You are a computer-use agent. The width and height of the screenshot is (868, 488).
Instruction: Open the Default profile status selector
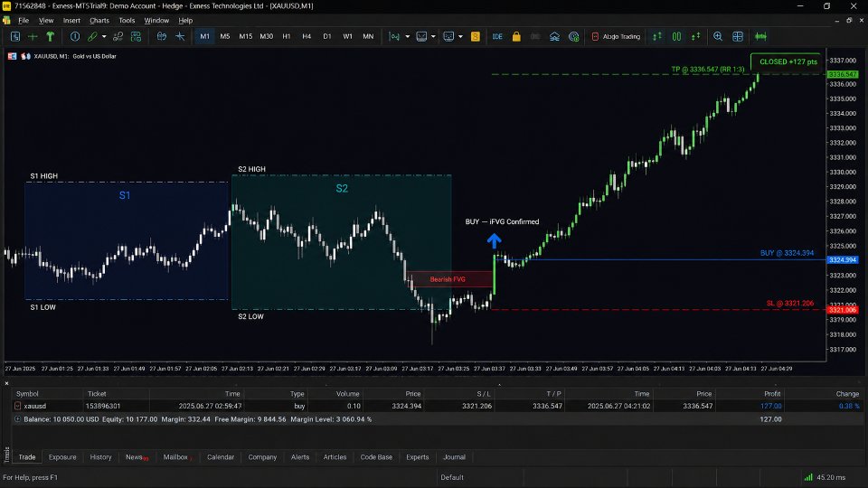(452, 477)
